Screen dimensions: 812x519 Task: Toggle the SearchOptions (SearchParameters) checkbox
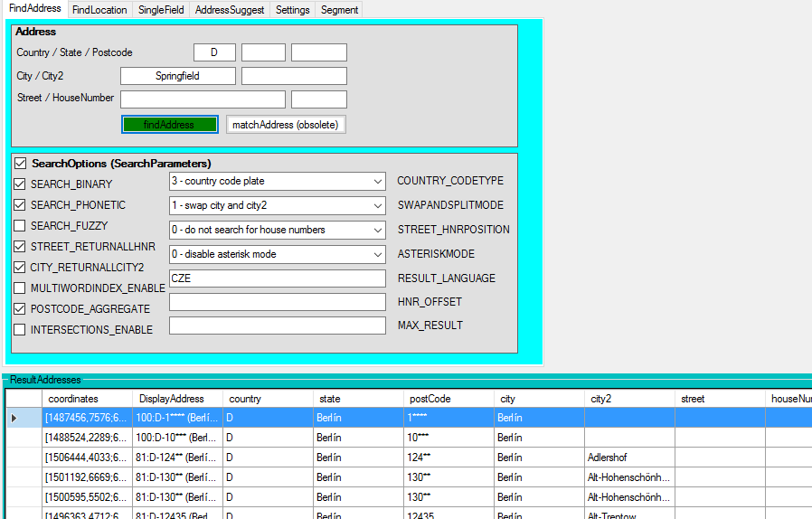20,164
